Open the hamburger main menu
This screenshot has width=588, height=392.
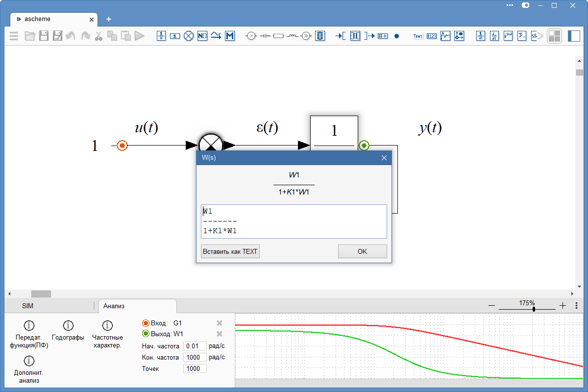(x=14, y=36)
